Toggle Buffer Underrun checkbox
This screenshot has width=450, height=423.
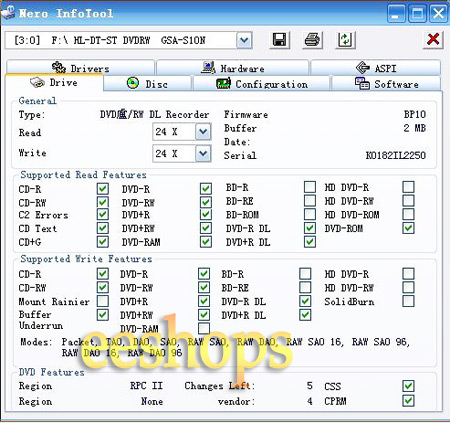point(103,315)
